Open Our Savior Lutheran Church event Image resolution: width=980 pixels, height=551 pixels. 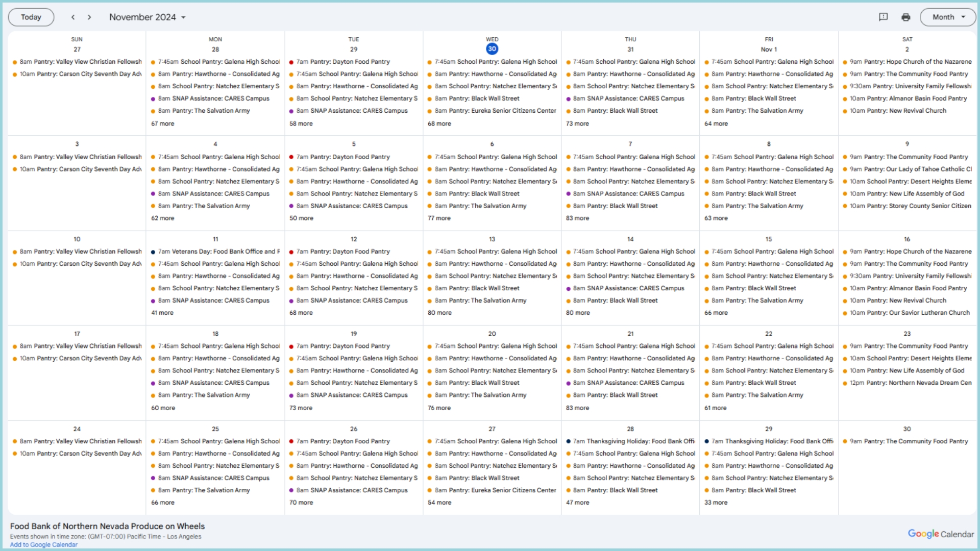click(x=907, y=313)
